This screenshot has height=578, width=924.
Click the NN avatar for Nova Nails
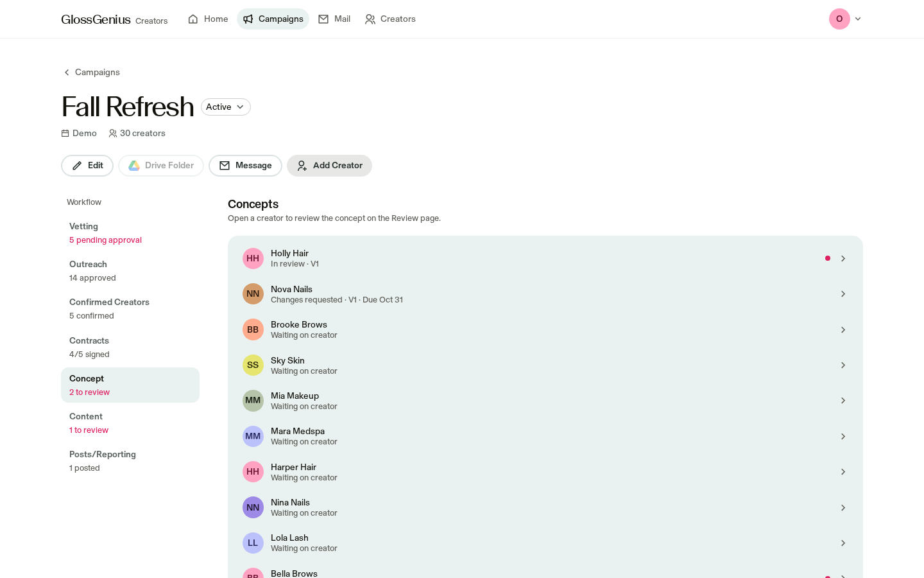tap(253, 294)
